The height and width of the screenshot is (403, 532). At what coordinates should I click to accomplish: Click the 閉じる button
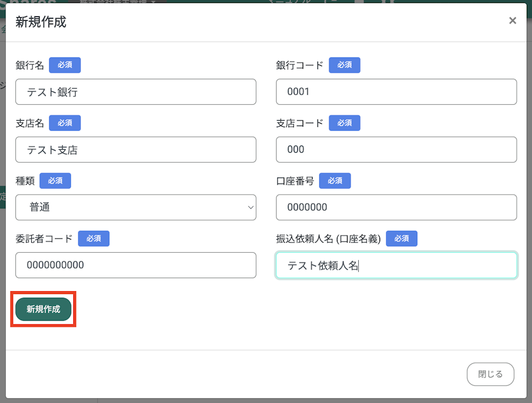click(490, 374)
